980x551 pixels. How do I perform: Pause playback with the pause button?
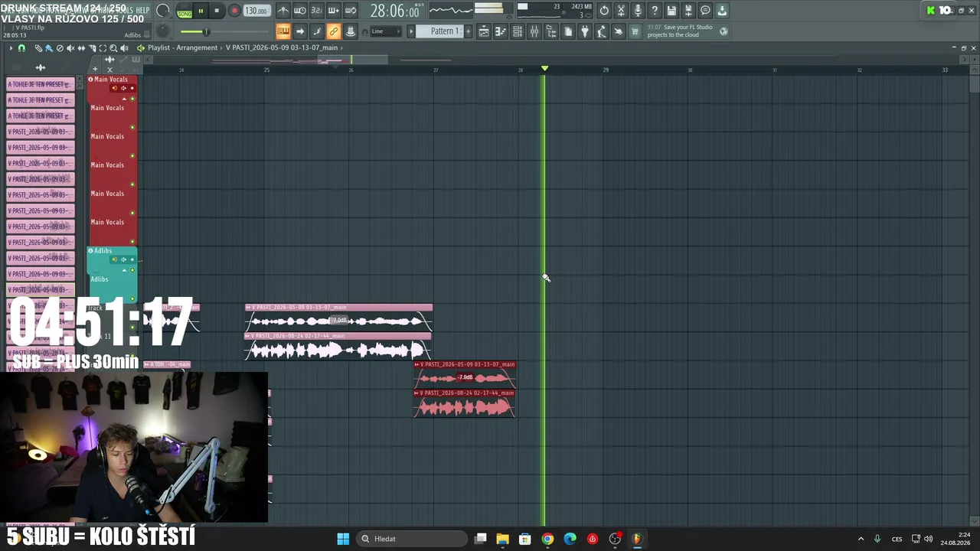coord(201,11)
